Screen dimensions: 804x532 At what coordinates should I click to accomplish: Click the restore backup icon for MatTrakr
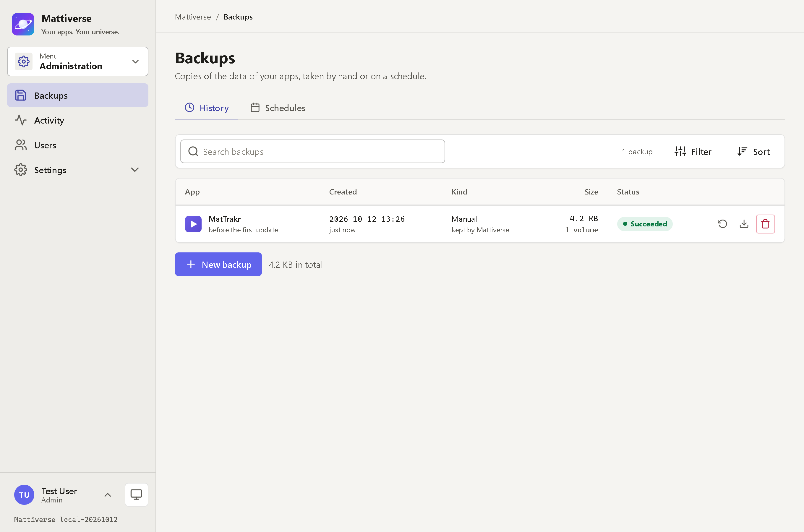click(722, 224)
